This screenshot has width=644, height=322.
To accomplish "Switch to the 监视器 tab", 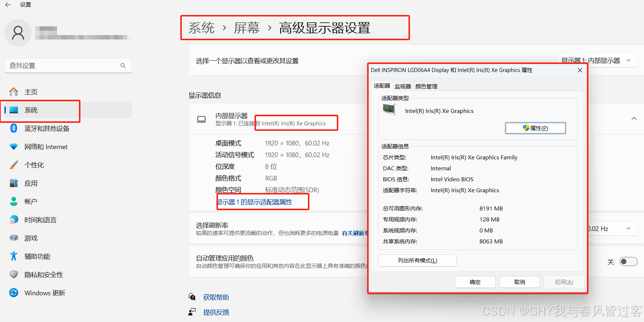I will tap(403, 86).
